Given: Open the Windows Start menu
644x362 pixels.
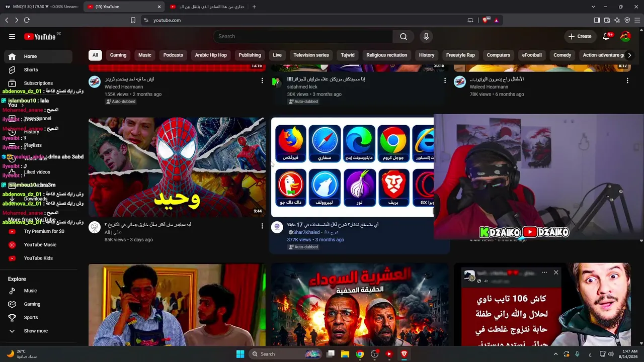Looking at the screenshot, I should pos(240,354).
